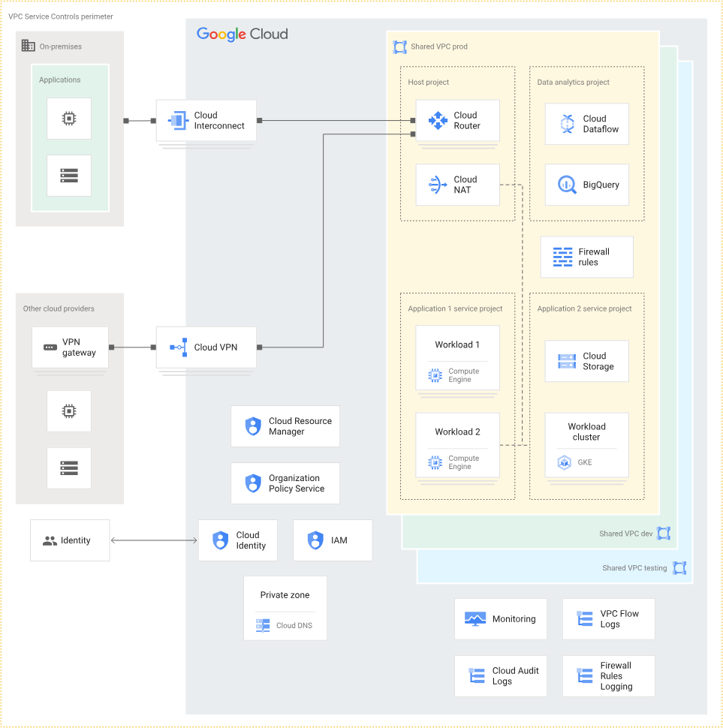Click the Organization Policy Service box
Screen dimensions: 723x728
(x=285, y=483)
